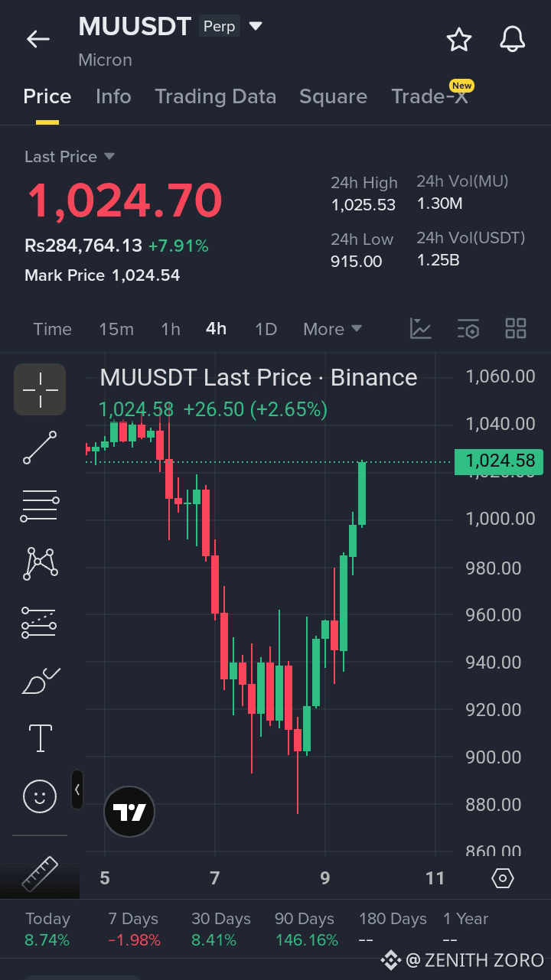Select the forecasting position measurement tool
This screenshot has width=551, height=980.
pos(40,622)
